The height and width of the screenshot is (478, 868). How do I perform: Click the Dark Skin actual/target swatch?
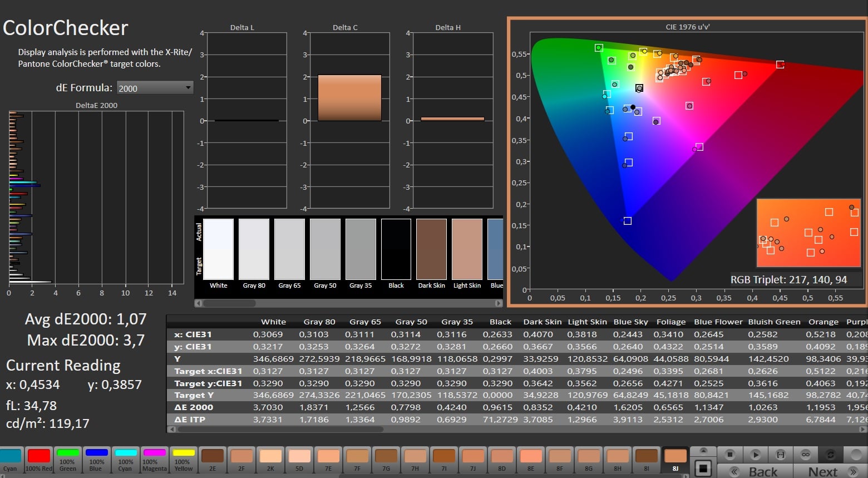pyautogui.click(x=431, y=249)
